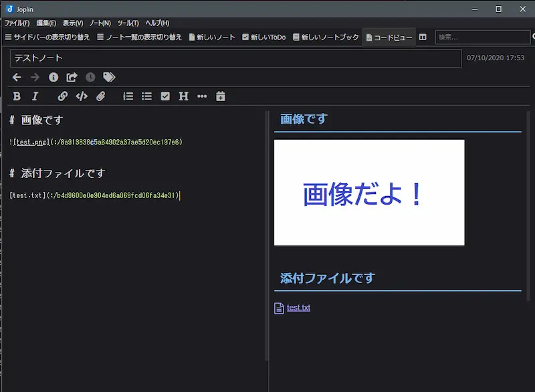535x392 pixels.
Task: Apply italic formatting with the I icon
Action: point(35,96)
